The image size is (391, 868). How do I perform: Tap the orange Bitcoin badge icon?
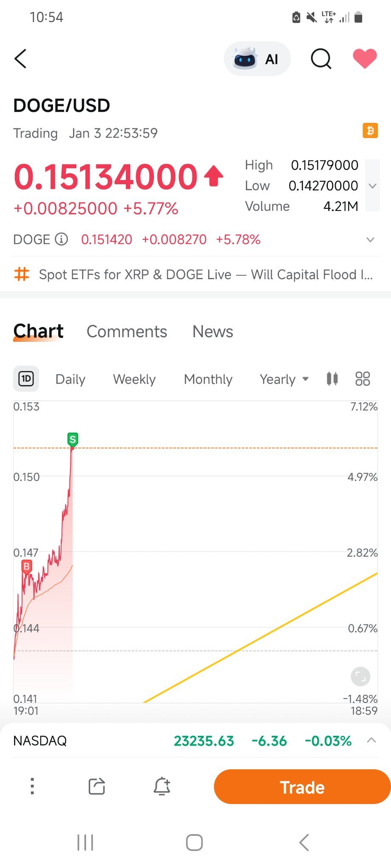[x=370, y=130]
